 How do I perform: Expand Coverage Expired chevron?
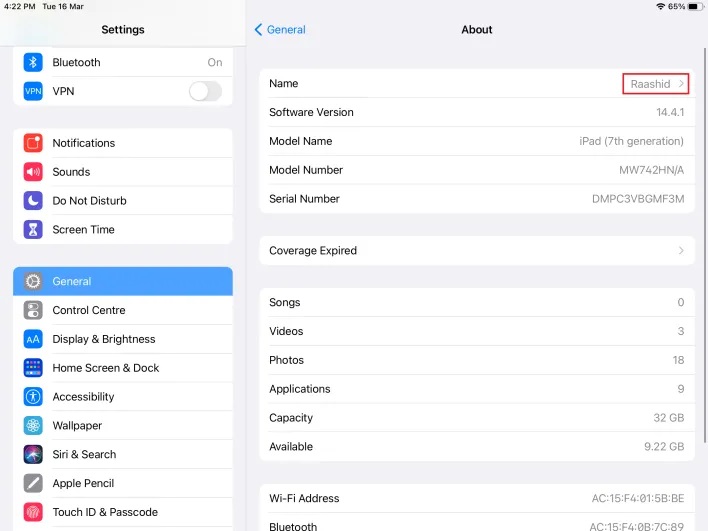[x=681, y=251]
